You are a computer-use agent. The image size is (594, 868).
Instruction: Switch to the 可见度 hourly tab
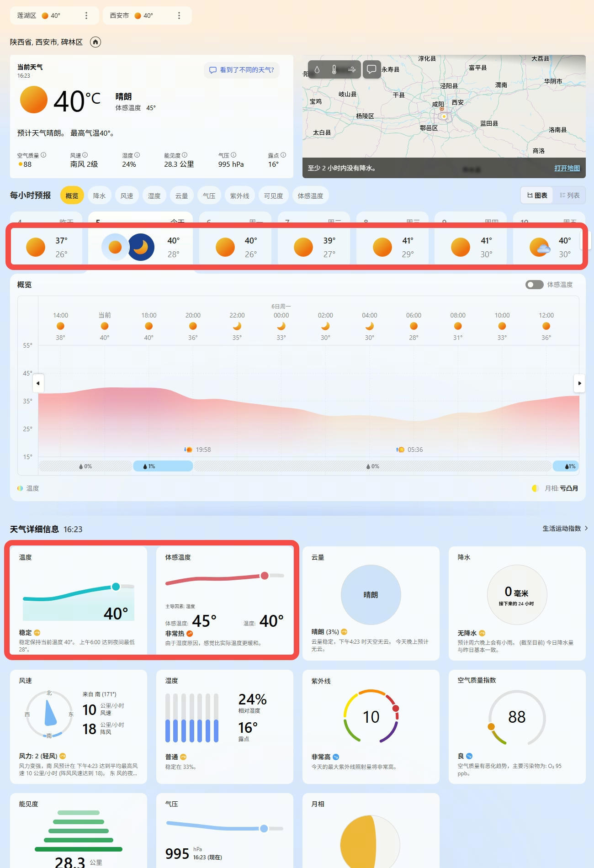pyautogui.click(x=273, y=196)
